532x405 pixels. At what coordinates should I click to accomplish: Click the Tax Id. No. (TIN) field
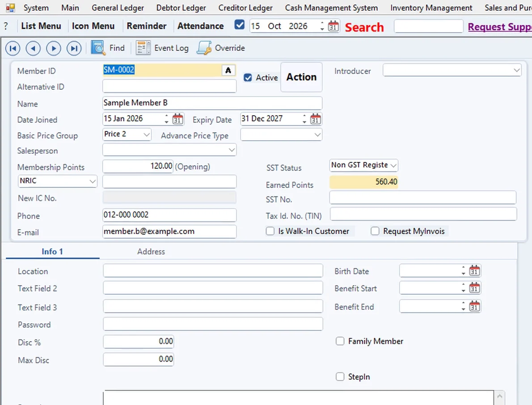click(423, 214)
